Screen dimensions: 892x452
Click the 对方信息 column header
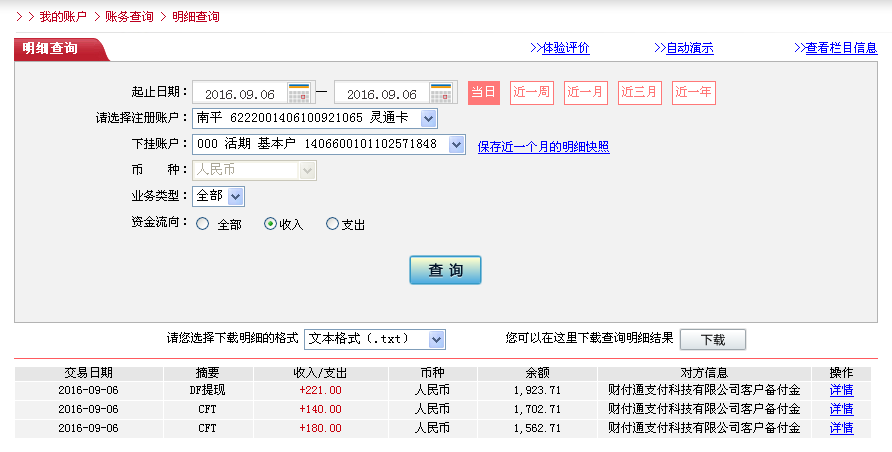[x=704, y=373]
